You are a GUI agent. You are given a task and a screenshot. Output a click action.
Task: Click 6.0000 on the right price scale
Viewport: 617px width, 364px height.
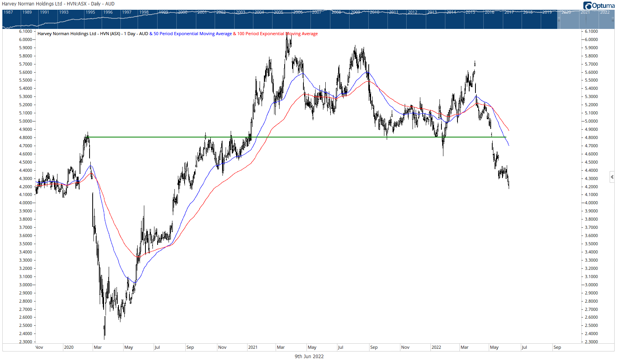[591, 39]
